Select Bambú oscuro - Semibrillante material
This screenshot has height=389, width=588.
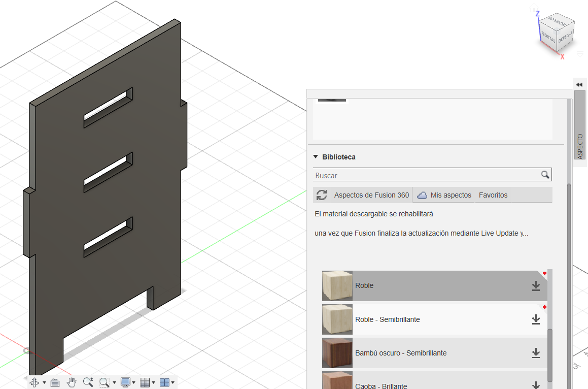[x=435, y=353]
